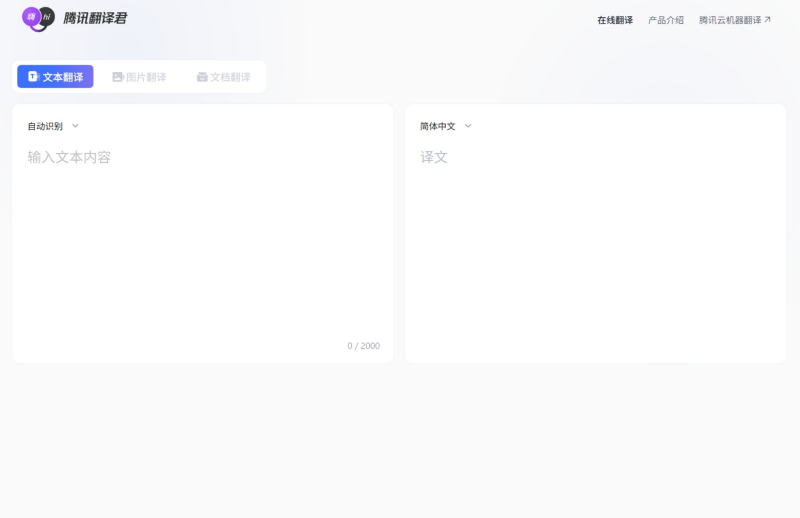
Task: Follow the 腾讯云机器翻译 link
Action: click(x=730, y=20)
